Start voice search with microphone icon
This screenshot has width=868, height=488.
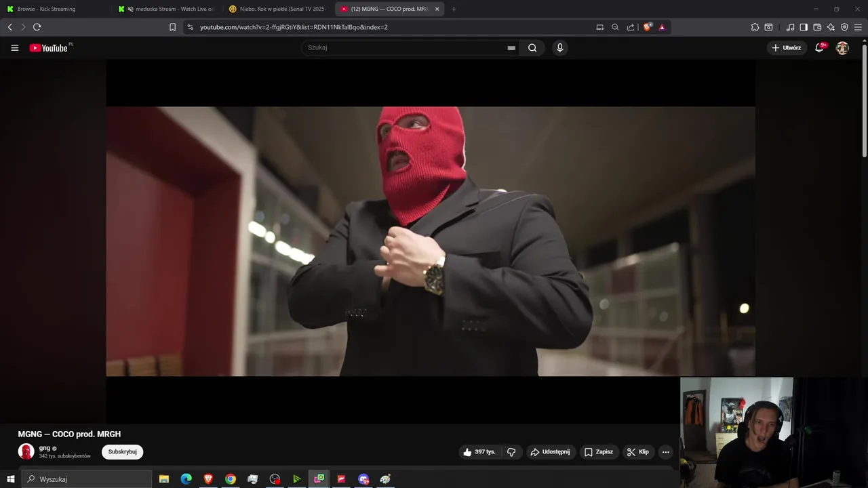[559, 47]
